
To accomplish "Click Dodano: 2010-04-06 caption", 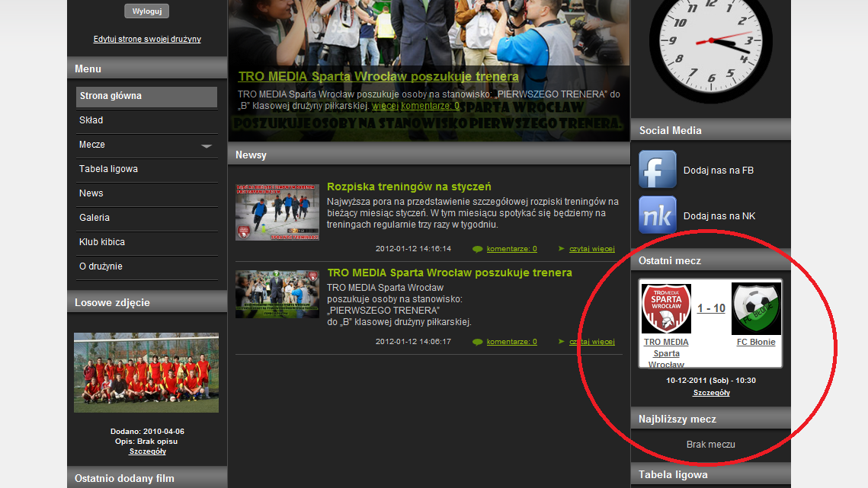I will click(x=147, y=432).
